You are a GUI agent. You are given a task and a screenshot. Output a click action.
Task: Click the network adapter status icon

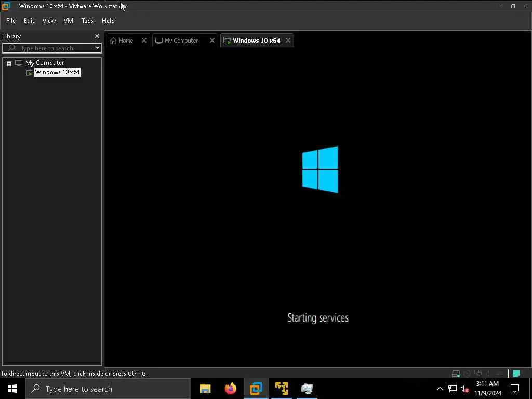coord(478,373)
